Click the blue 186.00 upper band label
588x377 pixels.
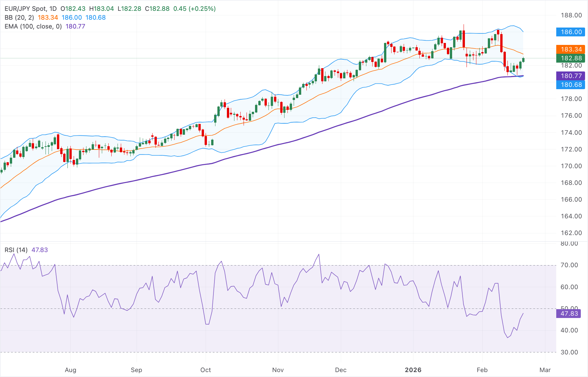[x=570, y=32]
